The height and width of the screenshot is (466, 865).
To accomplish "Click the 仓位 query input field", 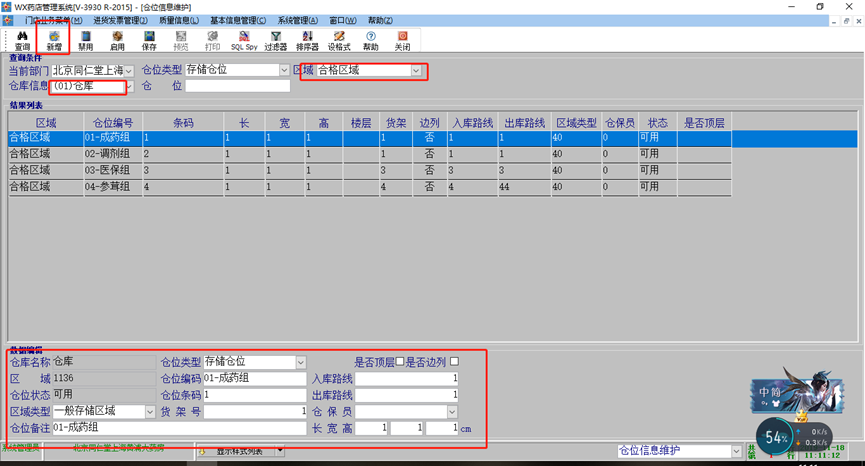I will tap(238, 86).
